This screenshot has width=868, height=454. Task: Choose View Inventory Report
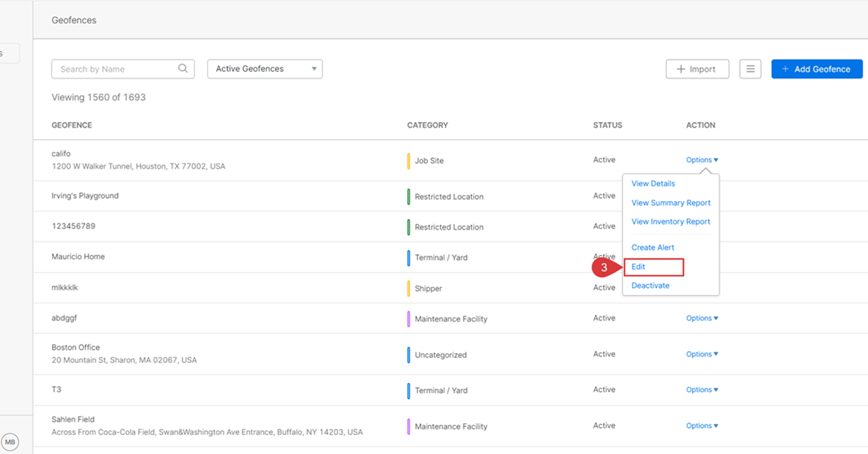click(x=671, y=222)
